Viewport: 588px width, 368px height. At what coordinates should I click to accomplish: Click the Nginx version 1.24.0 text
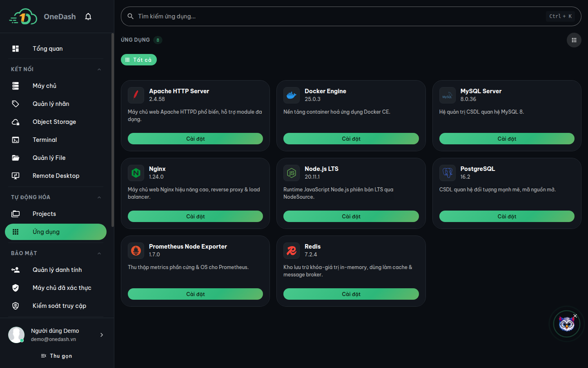coord(156,177)
